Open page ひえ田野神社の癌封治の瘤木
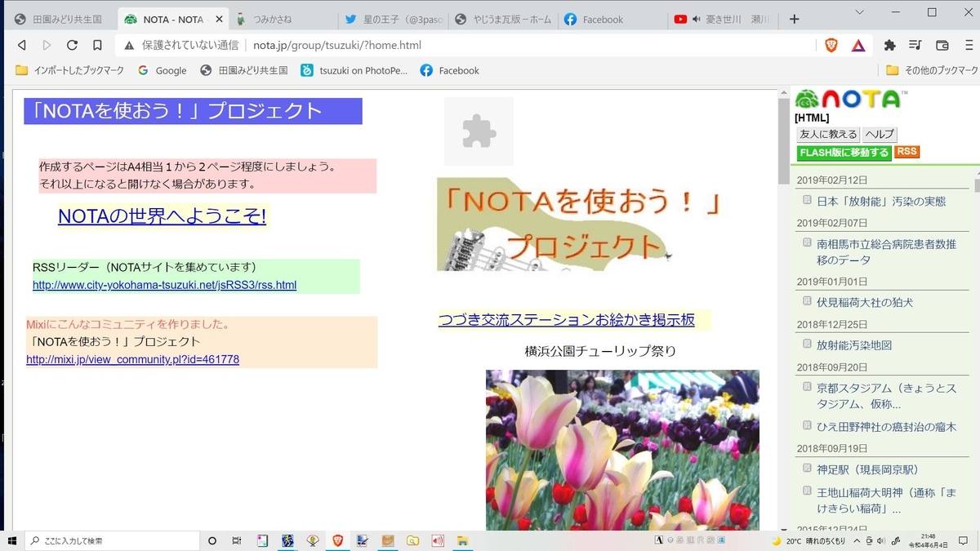Image resolution: width=980 pixels, height=551 pixels. point(886,427)
